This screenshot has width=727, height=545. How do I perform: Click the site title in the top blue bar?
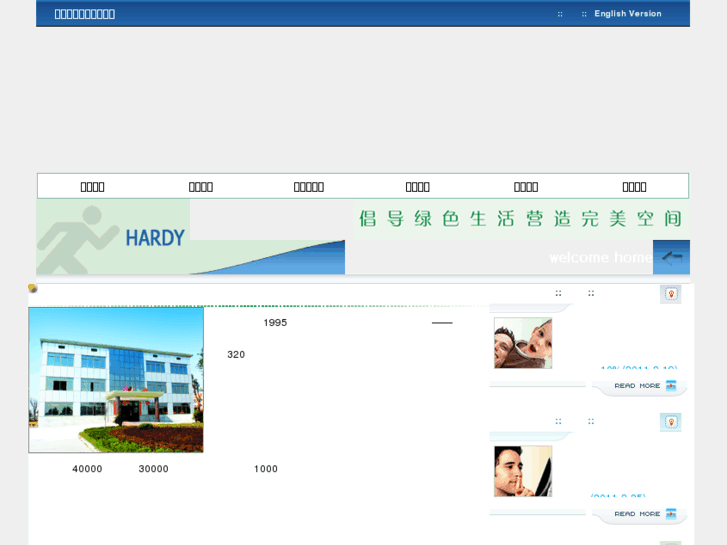point(85,14)
